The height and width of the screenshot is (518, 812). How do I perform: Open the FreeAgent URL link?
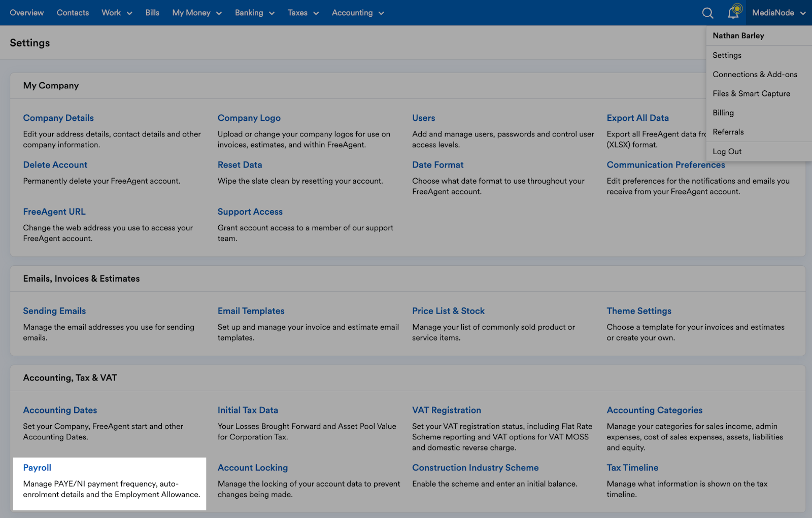tap(54, 212)
